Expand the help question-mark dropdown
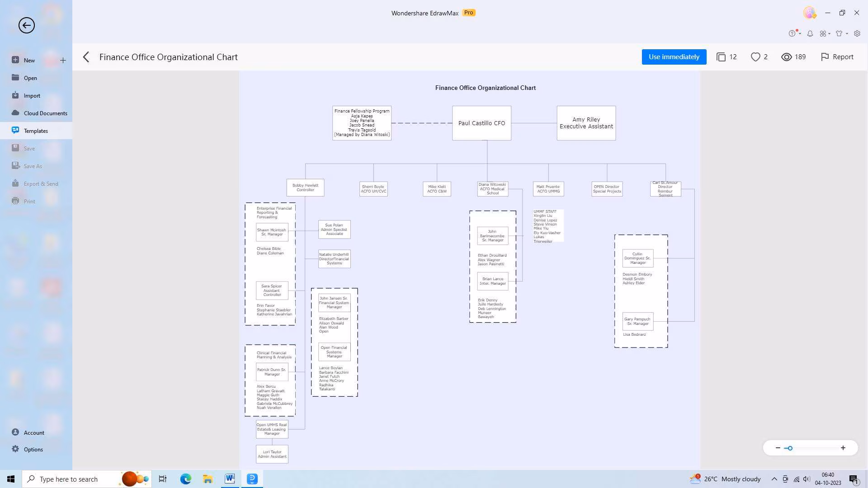Viewport: 868px width, 488px height. [794, 33]
